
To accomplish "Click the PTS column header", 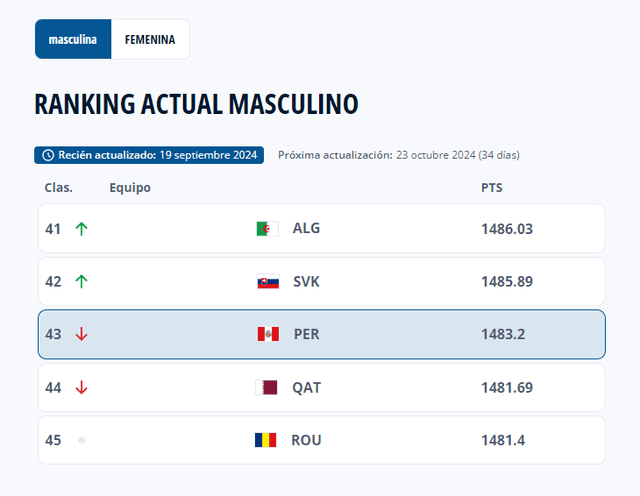I will pyautogui.click(x=492, y=187).
